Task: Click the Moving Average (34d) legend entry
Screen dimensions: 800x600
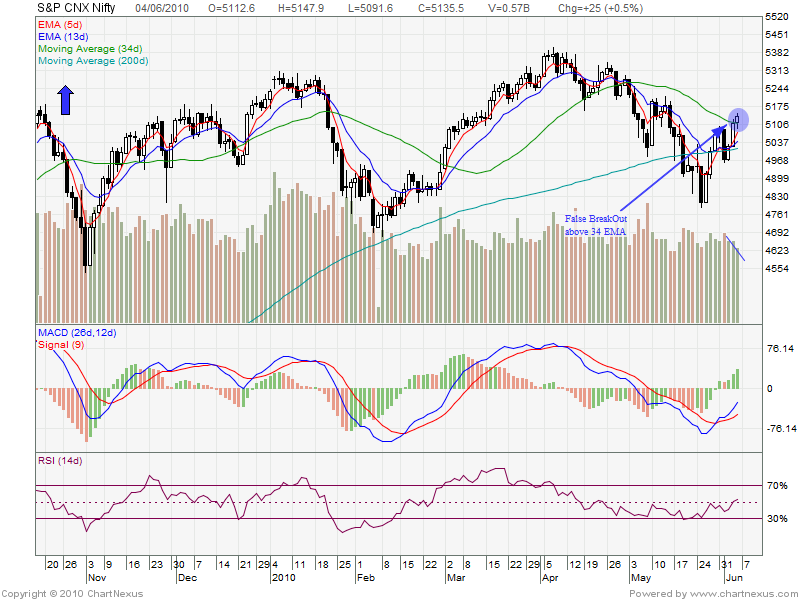Action: click(92, 48)
